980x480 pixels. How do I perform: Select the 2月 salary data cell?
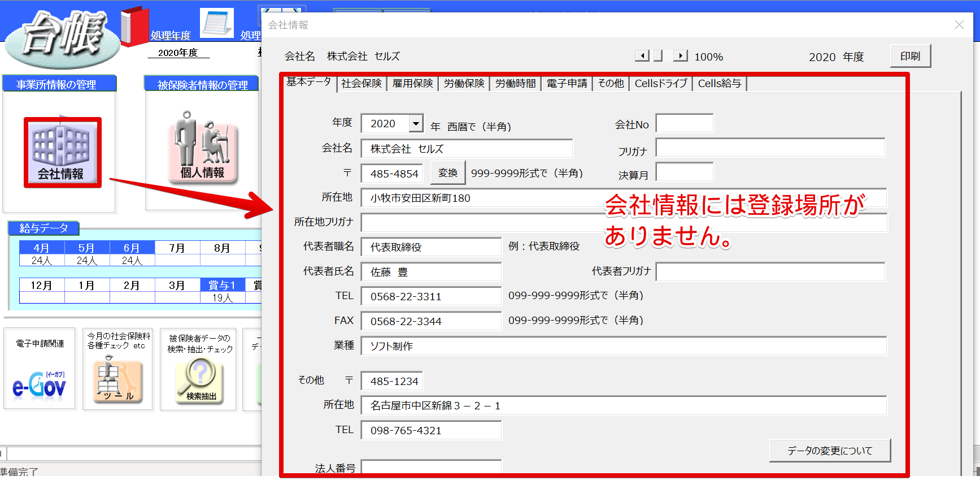tap(132, 285)
